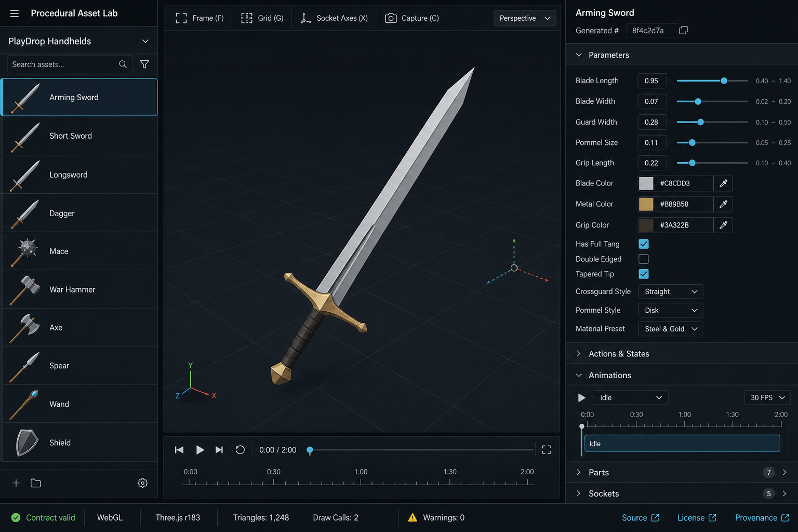Viewport: 798px width, 532px height.
Task: Play the Idle animation in Animations panel
Action: click(581, 398)
